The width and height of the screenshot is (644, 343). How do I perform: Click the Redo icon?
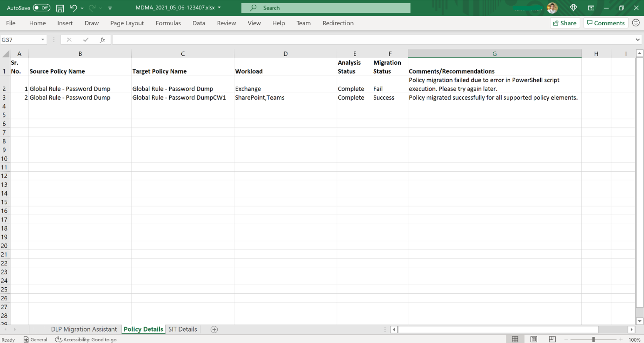click(x=92, y=8)
